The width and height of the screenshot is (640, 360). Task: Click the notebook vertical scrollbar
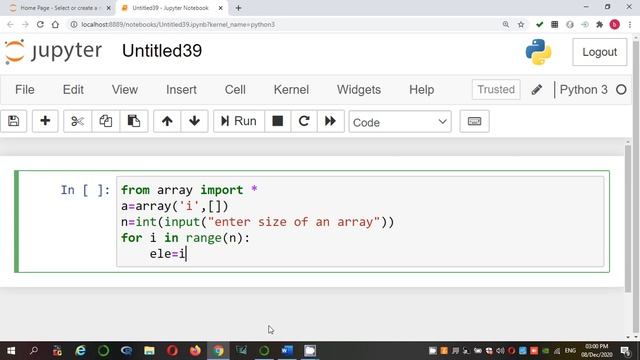tap(628, 218)
